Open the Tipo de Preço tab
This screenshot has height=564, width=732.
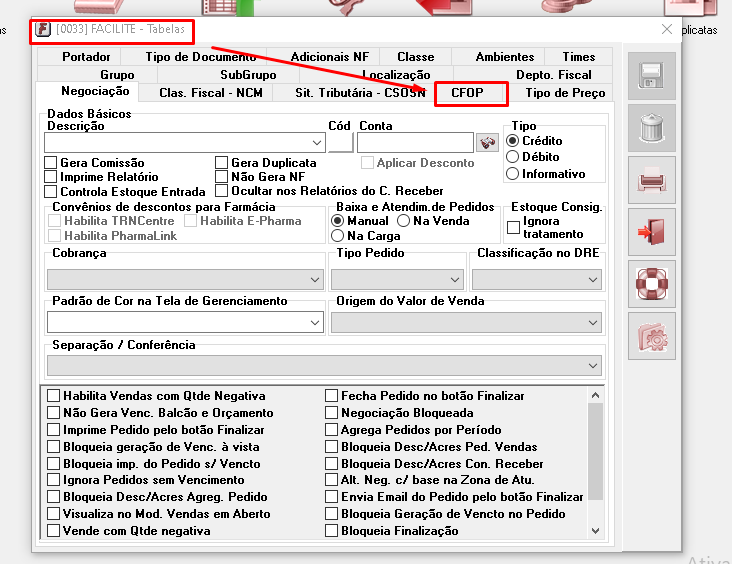tap(565, 93)
